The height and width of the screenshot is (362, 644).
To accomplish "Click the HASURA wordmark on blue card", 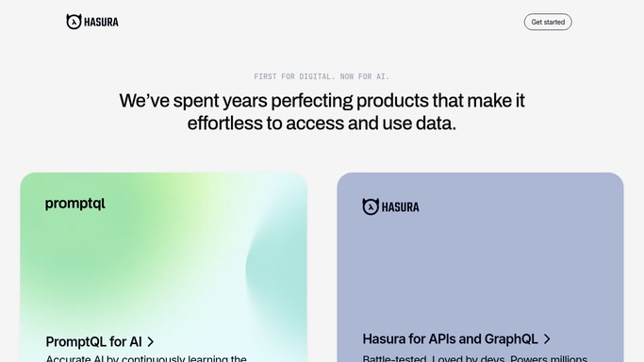I will click(x=401, y=206).
